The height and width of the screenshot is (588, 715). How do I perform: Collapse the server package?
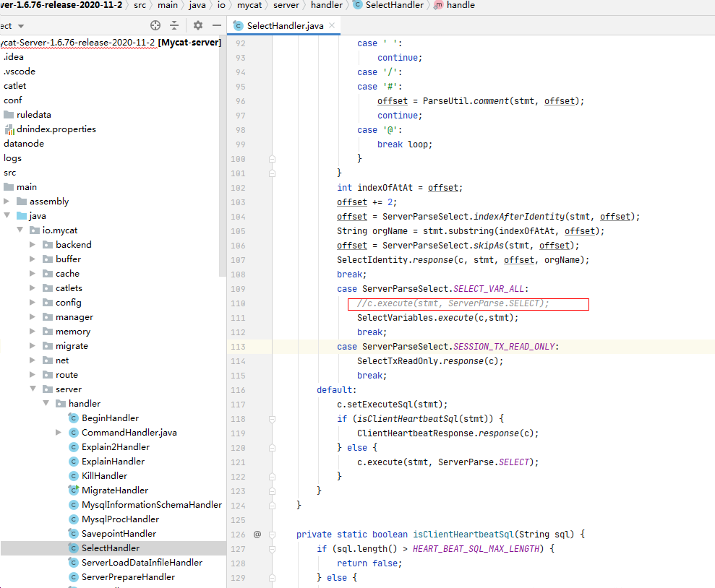pyautogui.click(x=33, y=389)
